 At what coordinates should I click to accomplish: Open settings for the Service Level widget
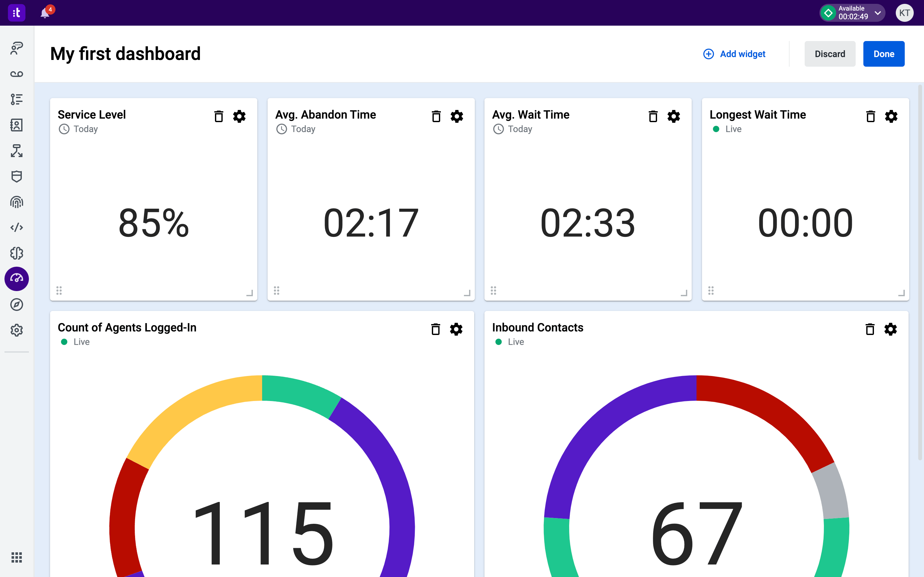pyautogui.click(x=239, y=116)
